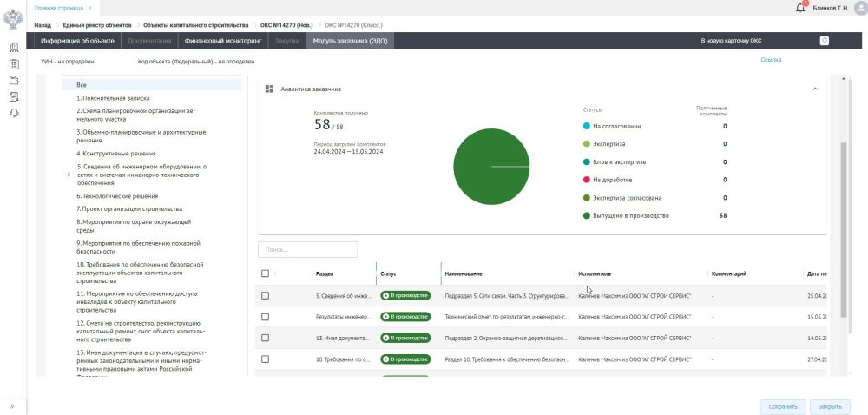This screenshot has height=415, width=868.
Task: Toggle the select-all checkbox in the table header
Action: (x=265, y=273)
